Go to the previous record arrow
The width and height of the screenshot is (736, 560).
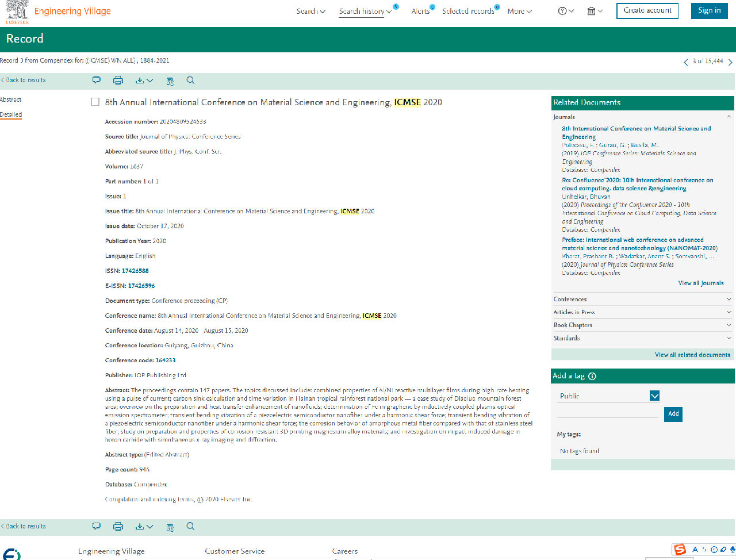click(x=685, y=62)
